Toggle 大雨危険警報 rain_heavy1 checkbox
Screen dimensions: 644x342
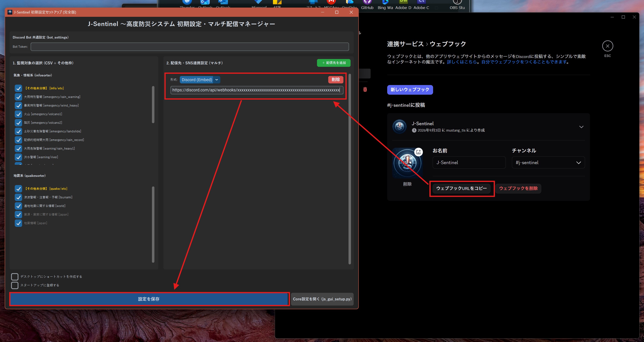coord(18,149)
